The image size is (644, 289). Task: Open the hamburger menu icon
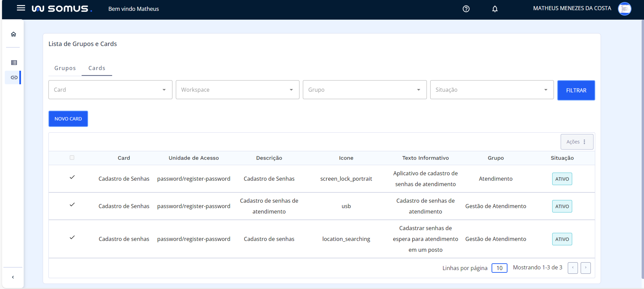pyautogui.click(x=21, y=8)
